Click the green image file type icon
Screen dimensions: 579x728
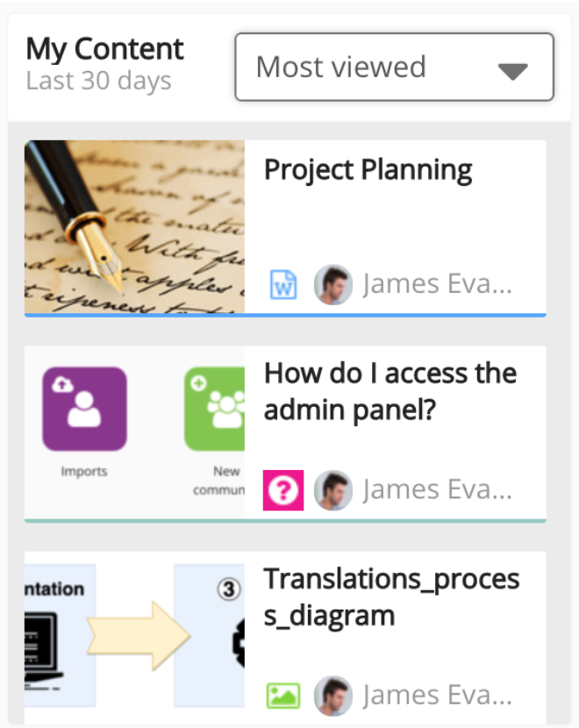coord(283,696)
